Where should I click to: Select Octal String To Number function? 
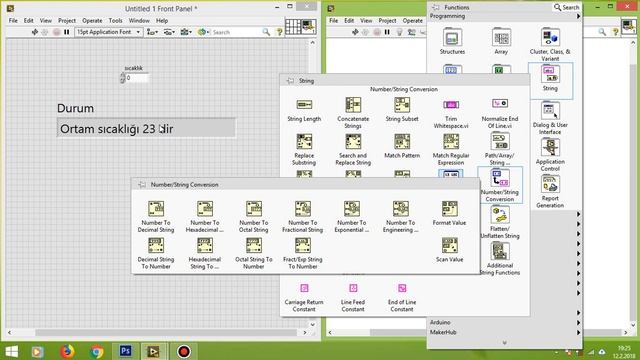click(x=253, y=253)
